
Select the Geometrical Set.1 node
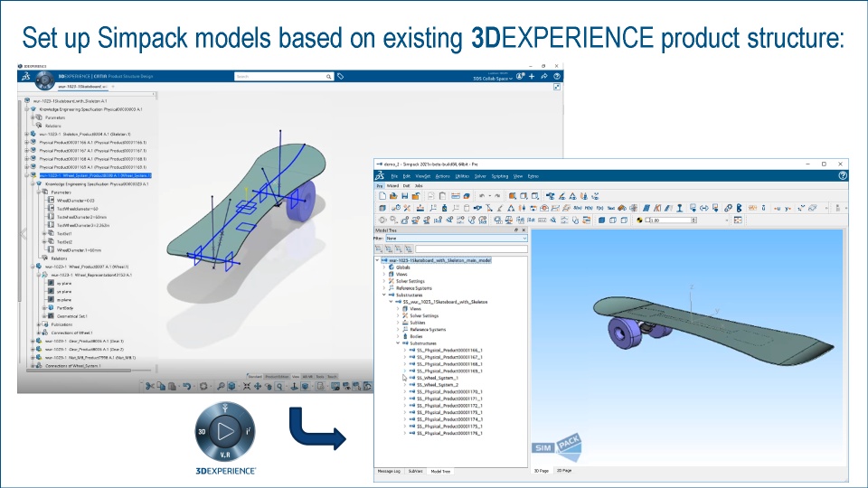[x=72, y=316]
